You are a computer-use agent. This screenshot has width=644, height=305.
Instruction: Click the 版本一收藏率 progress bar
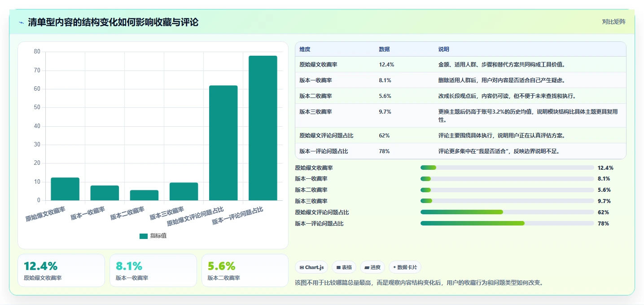click(507, 179)
